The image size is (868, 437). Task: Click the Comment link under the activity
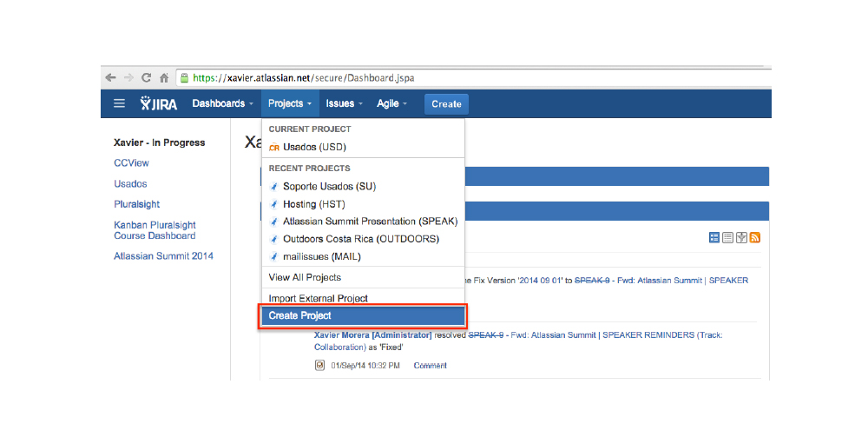431,366
